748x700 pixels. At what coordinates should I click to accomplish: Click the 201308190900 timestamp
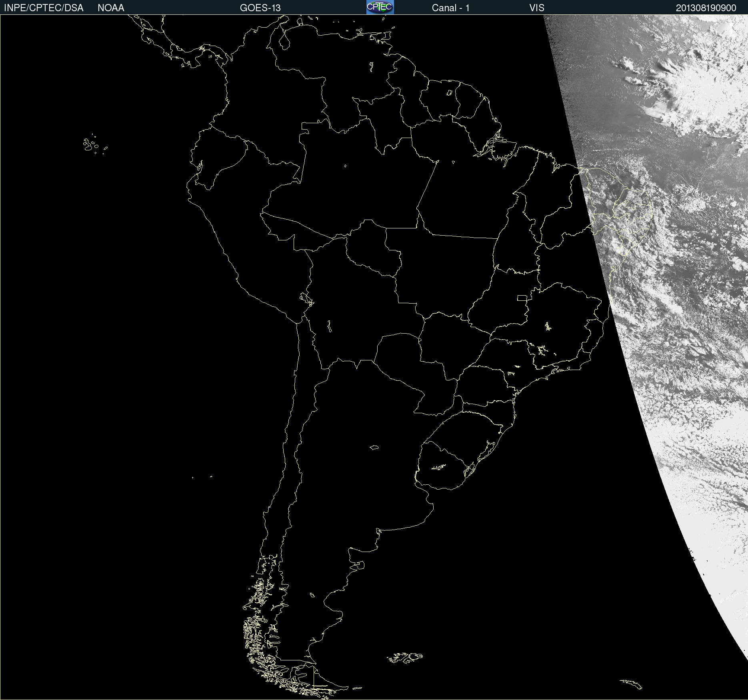[706, 8]
